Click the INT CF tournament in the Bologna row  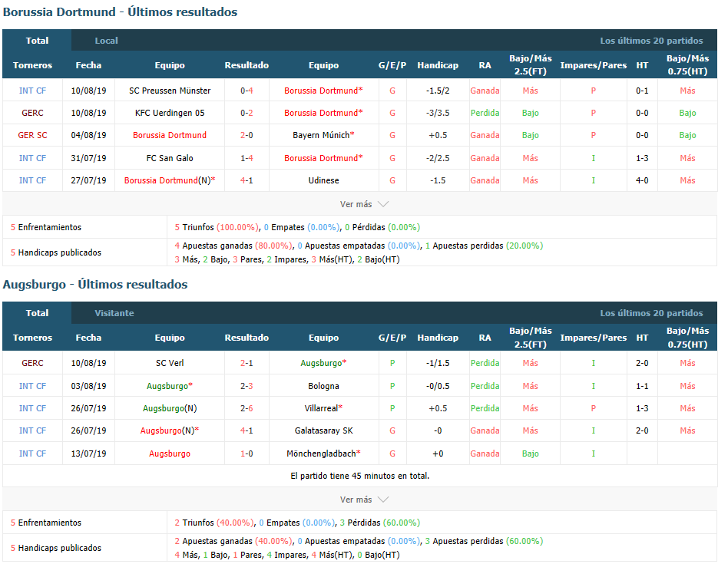(32, 386)
